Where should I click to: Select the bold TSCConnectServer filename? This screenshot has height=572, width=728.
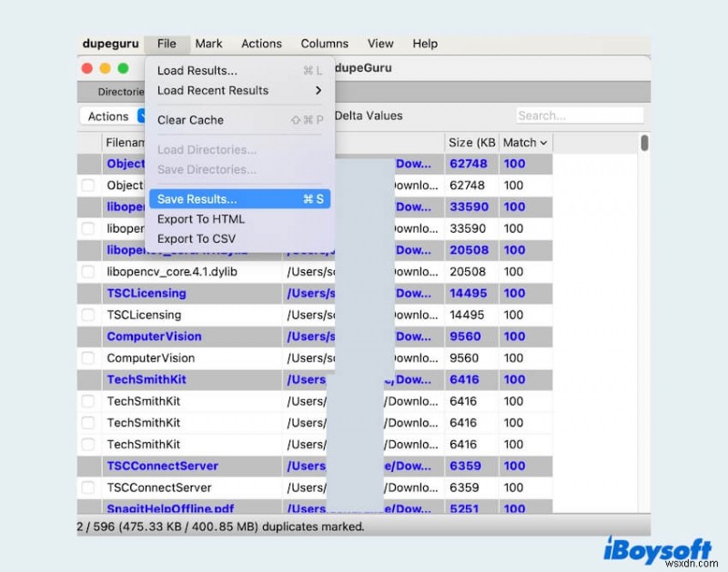click(163, 466)
